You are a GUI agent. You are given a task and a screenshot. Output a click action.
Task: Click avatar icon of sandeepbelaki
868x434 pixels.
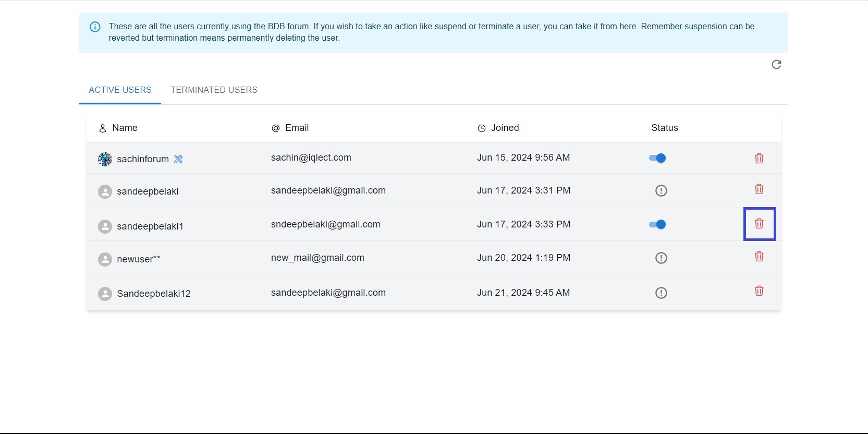tap(105, 191)
